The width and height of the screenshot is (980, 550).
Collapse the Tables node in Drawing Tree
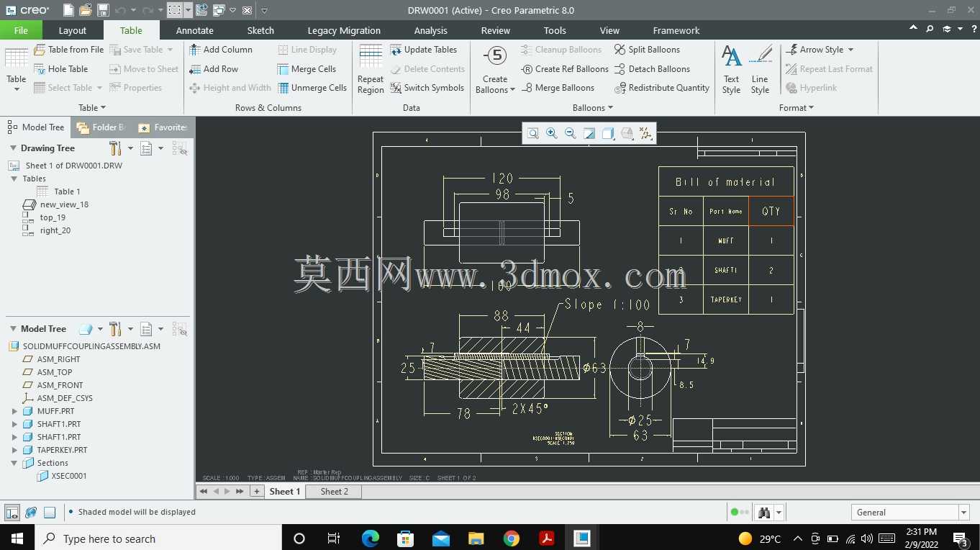coord(14,179)
